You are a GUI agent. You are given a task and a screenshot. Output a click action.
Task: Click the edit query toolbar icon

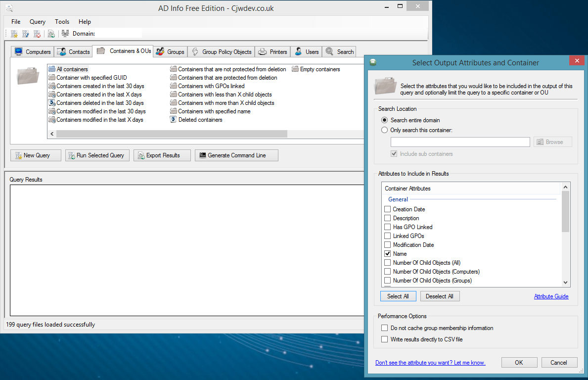point(25,33)
